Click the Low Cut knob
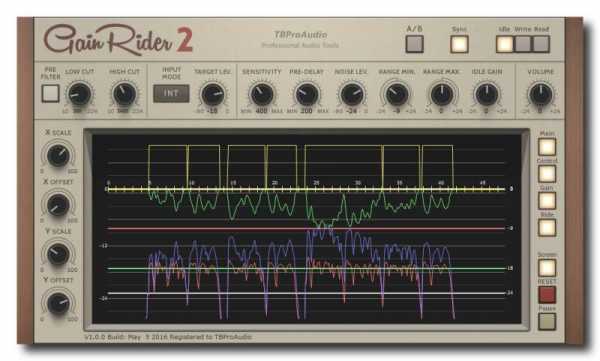The height and width of the screenshot is (361, 600). coord(80,94)
